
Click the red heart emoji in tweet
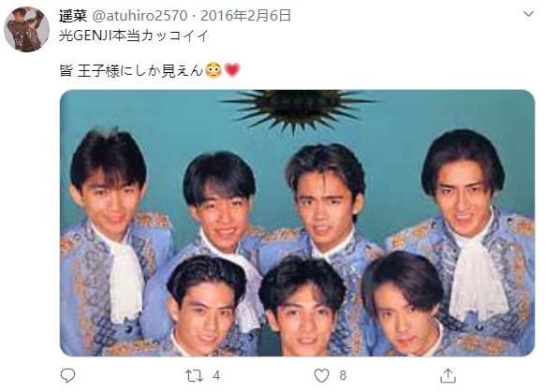pos(232,70)
